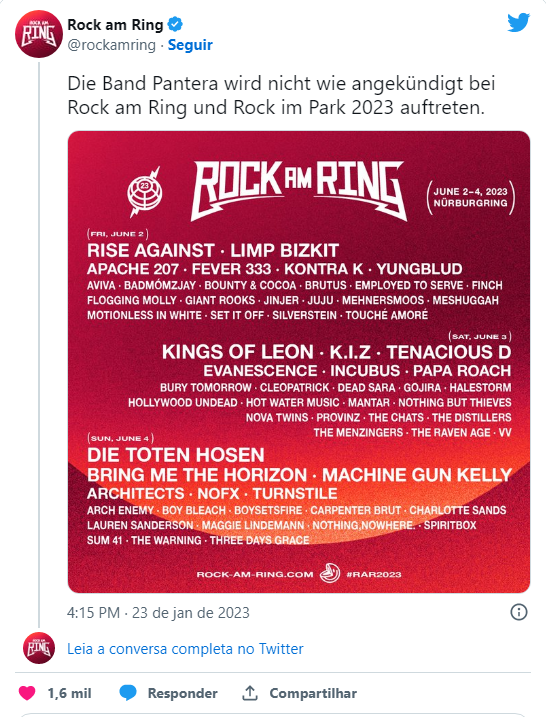Click the blue verified badge icon
The width and height of the screenshot is (546, 717).
pyautogui.click(x=175, y=24)
